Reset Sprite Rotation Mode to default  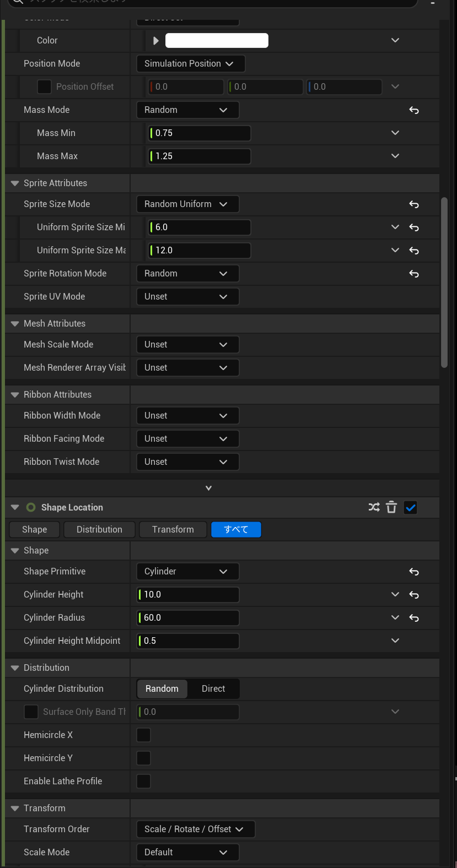[414, 274]
